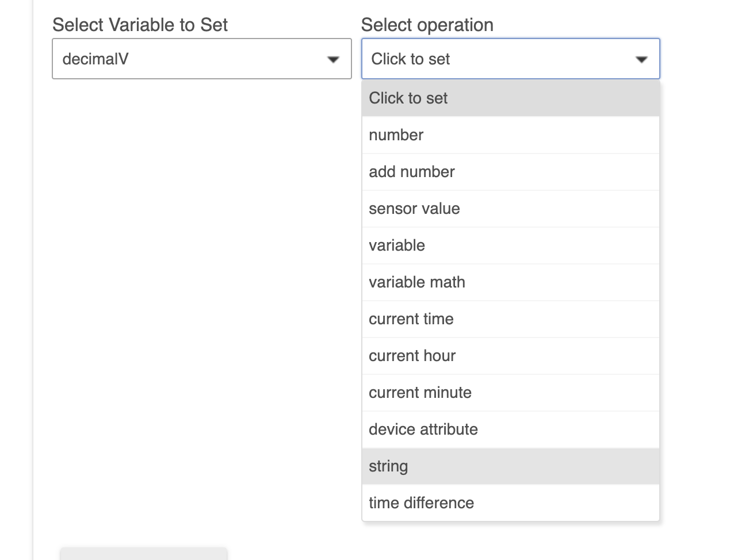The height and width of the screenshot is (560, 734).
Task: Select the 'current hour' option
Action: [510, 356]
